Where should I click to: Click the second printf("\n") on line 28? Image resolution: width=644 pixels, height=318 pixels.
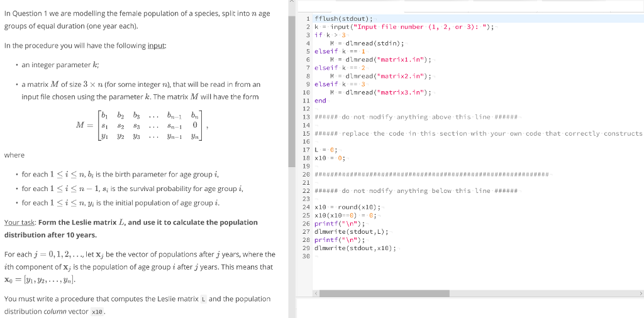339,240
